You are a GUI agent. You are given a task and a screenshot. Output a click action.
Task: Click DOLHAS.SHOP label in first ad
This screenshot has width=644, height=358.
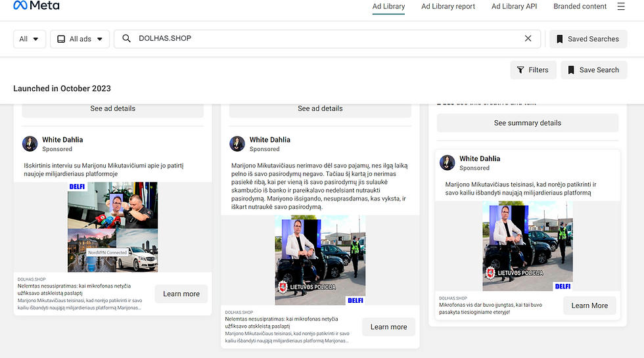click(32, 279)
